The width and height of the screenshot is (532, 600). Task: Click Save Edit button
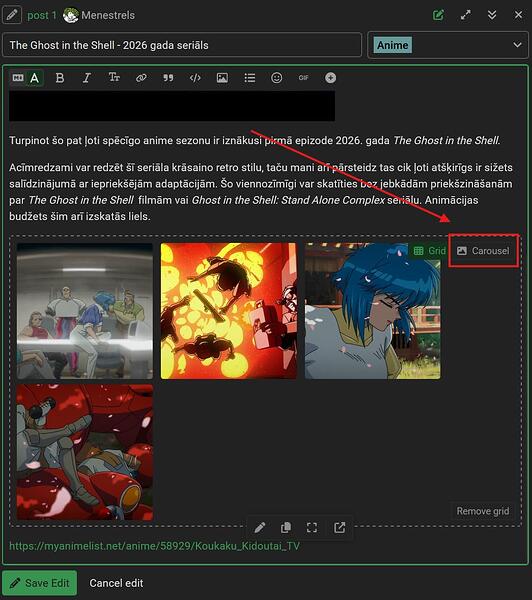click(39, 583)
